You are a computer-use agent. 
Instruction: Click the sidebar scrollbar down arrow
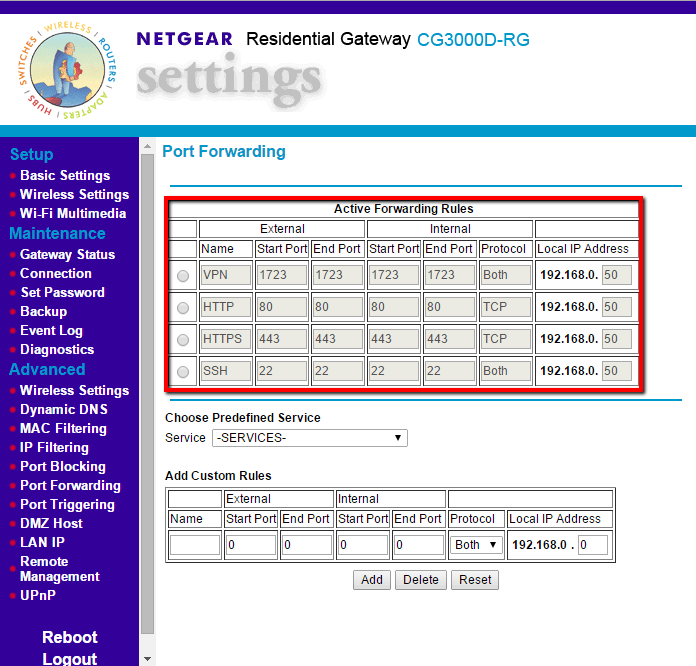click(x=148, y=659)
